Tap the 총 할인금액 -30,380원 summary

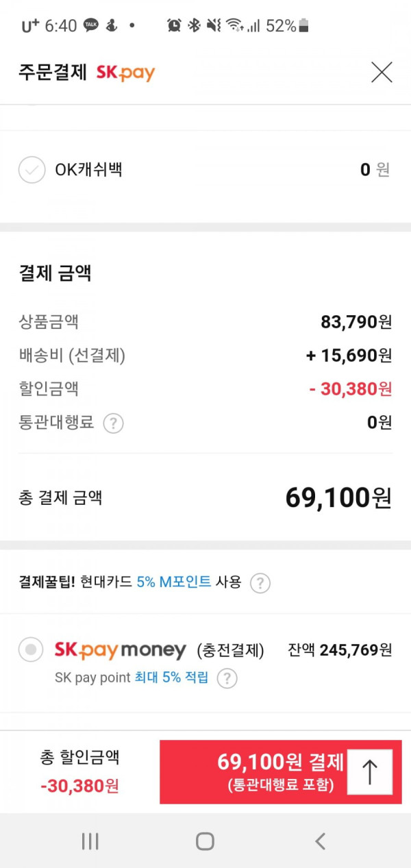pyautogui.click(x=79, y=772)
